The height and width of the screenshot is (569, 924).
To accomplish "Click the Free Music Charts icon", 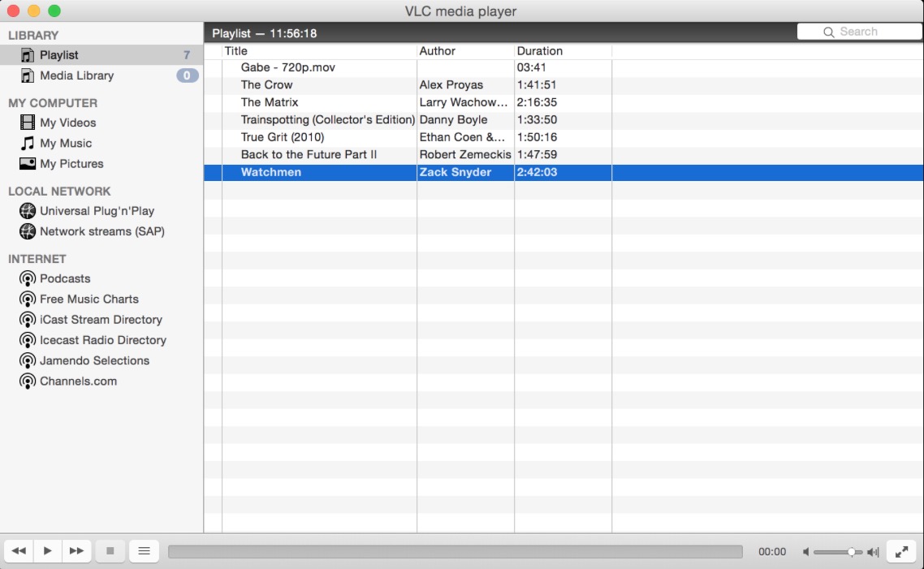I will click(x=27, y=300).
